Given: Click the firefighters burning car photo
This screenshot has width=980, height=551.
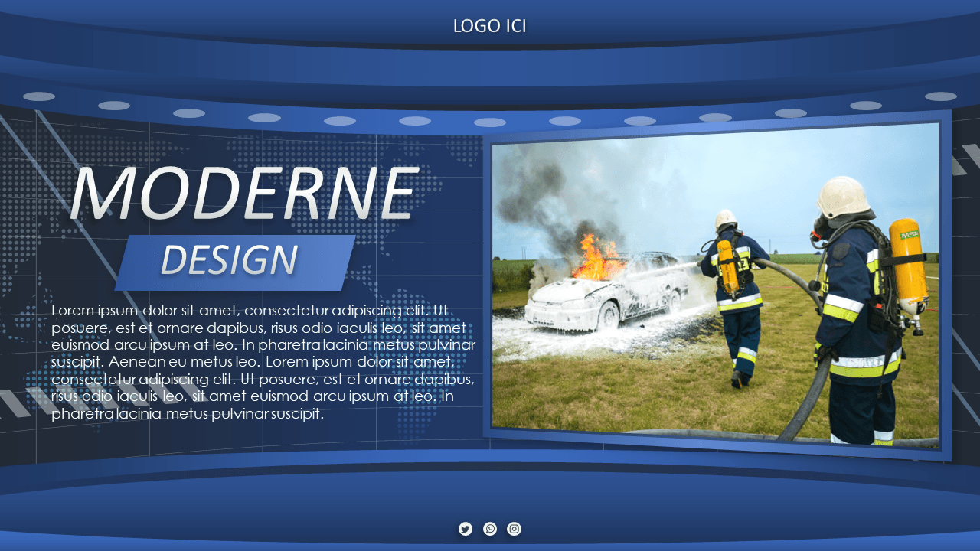Looking at the screenshot, I should 716,285.
